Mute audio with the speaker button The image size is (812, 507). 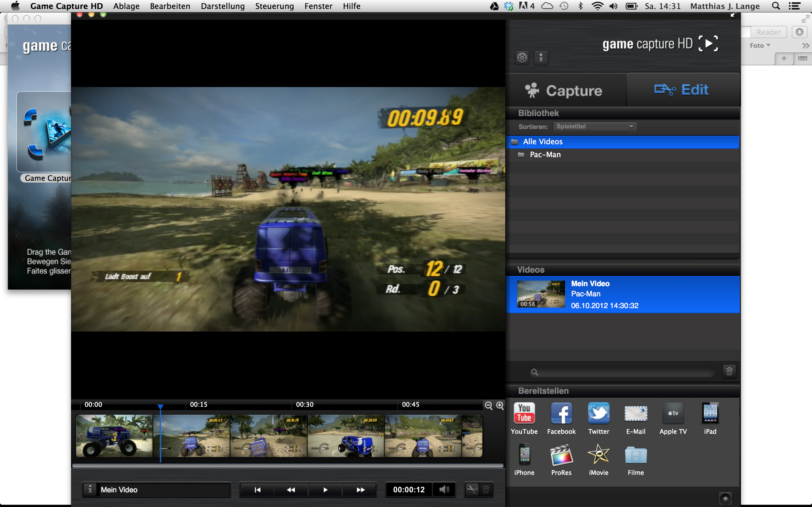point(444,490)
